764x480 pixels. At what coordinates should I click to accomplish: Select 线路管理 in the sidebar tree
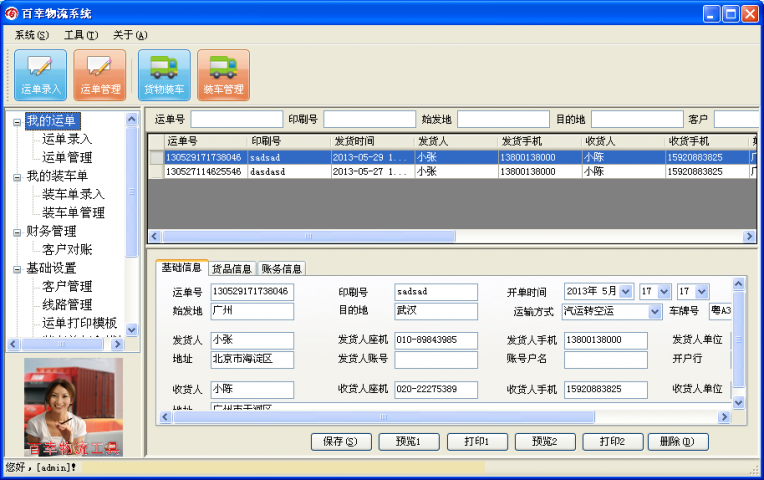67,305
